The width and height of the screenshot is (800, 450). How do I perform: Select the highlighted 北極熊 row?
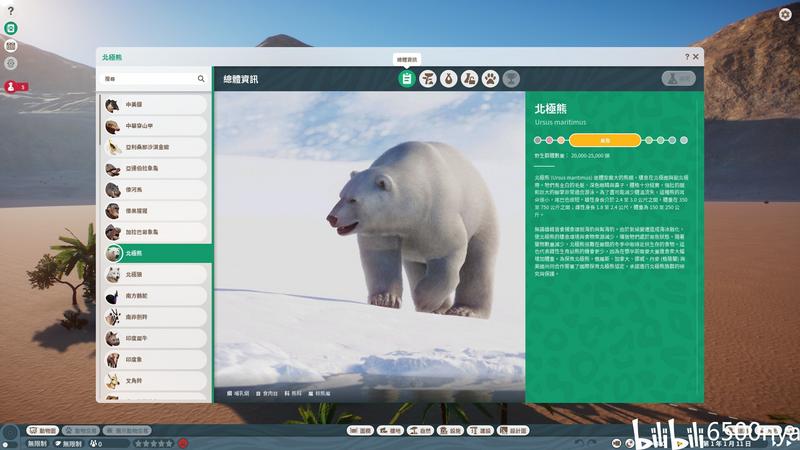coord(157,253)
